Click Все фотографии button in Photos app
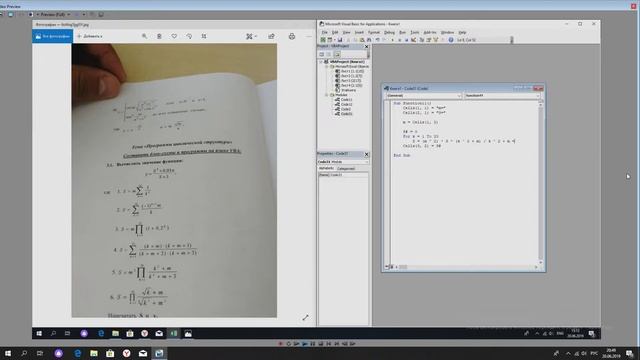 click(53, 36)
